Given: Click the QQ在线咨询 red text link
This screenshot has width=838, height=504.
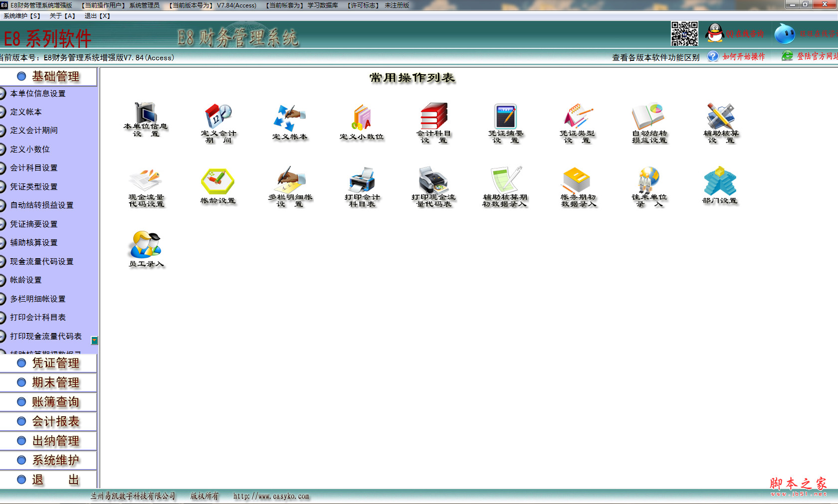Looking at the screenshot, I should [x=745, y=34].
